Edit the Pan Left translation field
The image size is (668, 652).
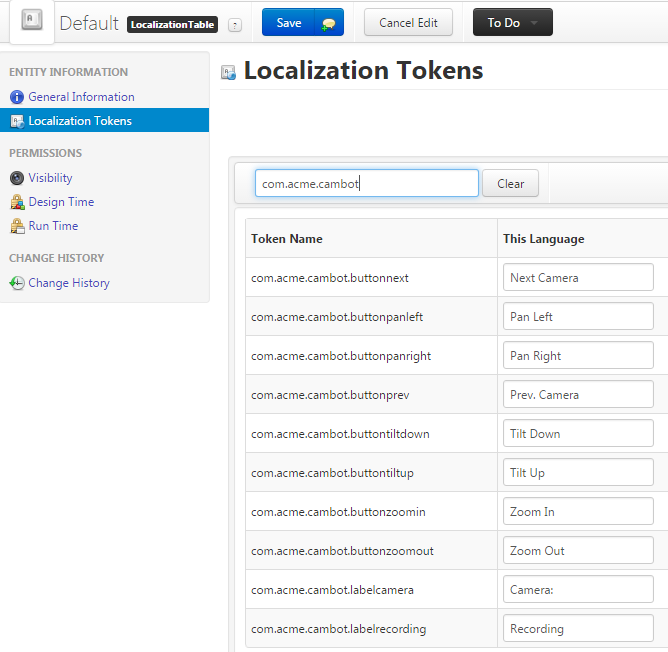(x=578, y=316)
